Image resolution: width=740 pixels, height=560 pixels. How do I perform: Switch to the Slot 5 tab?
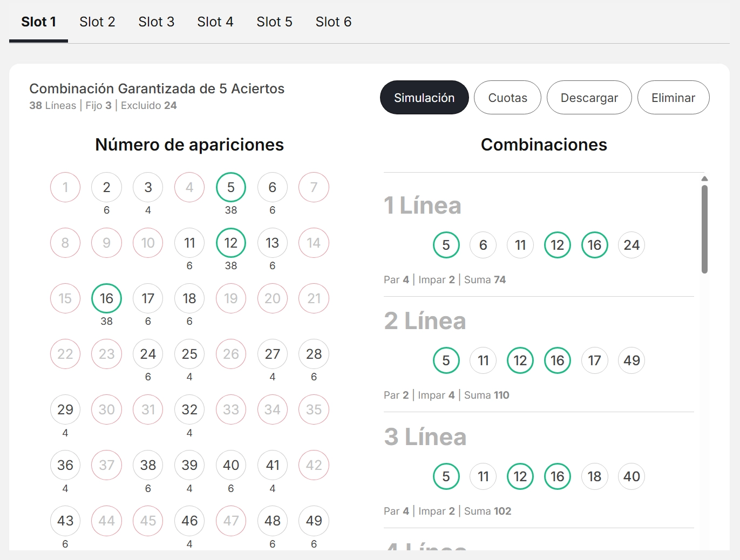point(274,22)
